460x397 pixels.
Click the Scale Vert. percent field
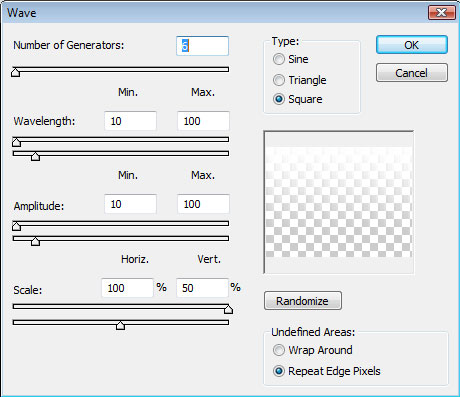(202, 288)
